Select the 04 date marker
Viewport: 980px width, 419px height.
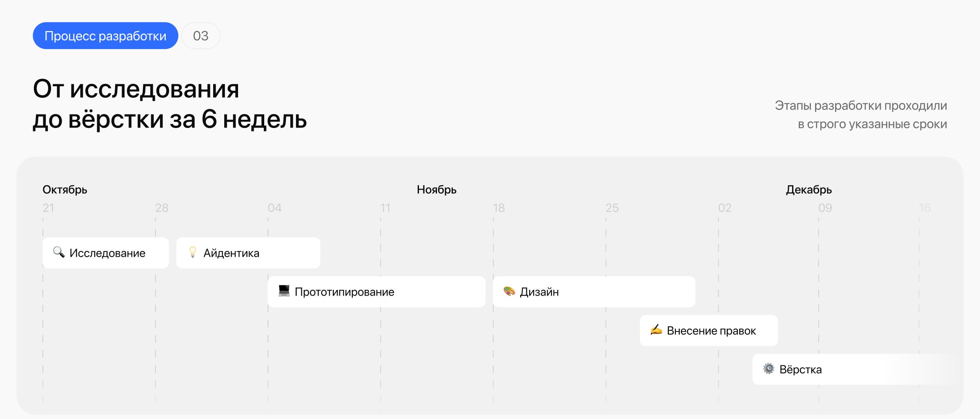click(x=274, y=208)
